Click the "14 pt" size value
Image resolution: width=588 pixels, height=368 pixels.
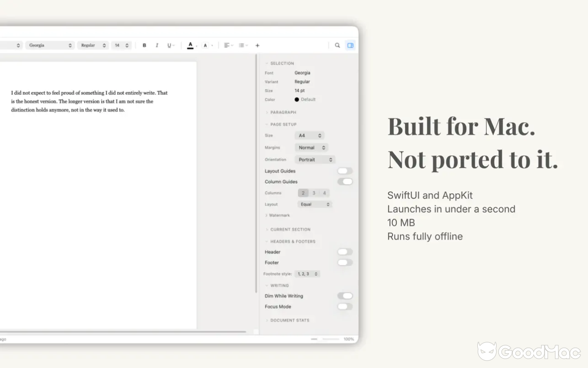click(300, 91)
